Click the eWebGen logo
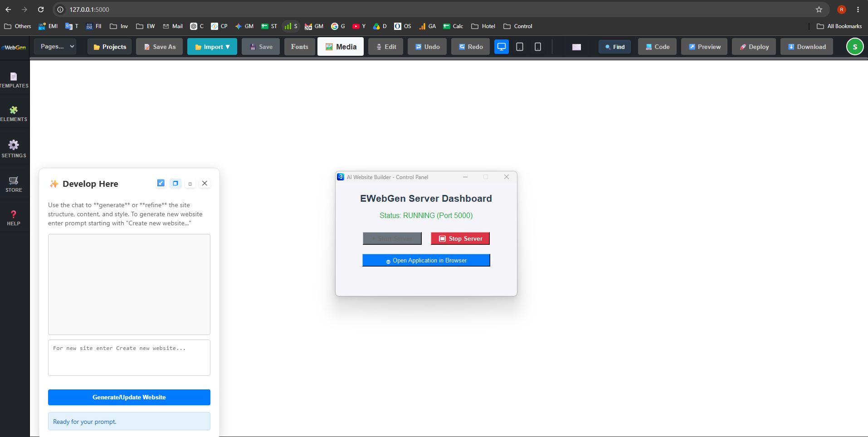The image size is (868, 437). tap(14, 47)
